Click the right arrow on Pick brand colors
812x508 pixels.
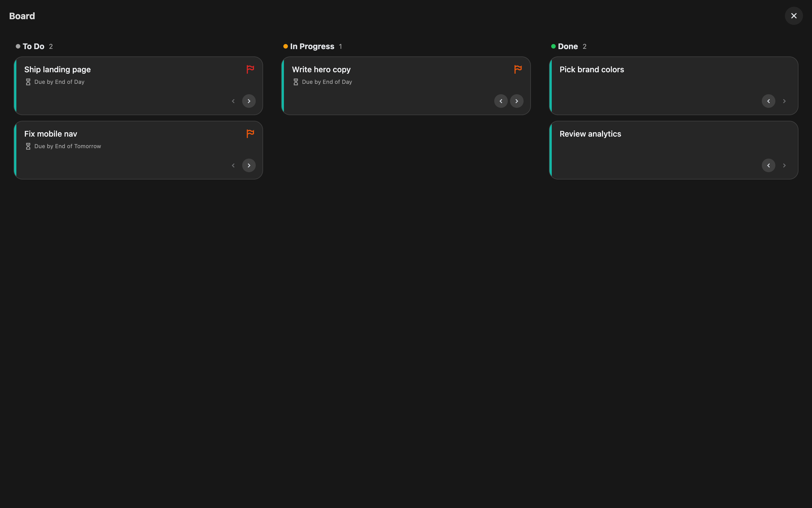(784, 101)
